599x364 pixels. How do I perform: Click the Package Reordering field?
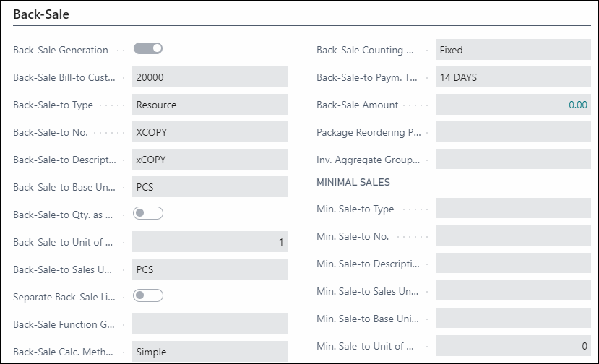[513, 132]
